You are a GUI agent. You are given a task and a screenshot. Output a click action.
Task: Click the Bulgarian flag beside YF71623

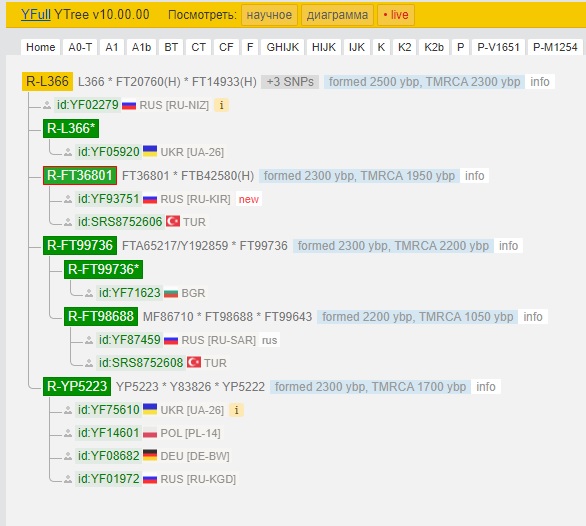click(x=171, y=292)
